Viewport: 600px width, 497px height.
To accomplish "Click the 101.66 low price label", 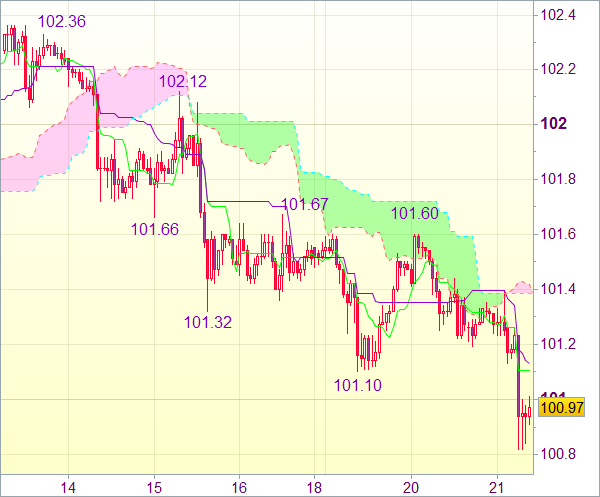I will [x=155, y=229].
